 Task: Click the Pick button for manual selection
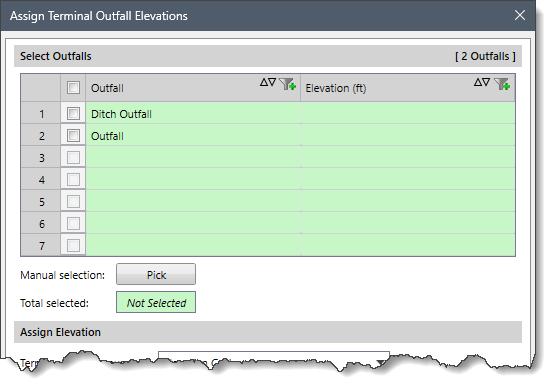(x=156, y=274)
